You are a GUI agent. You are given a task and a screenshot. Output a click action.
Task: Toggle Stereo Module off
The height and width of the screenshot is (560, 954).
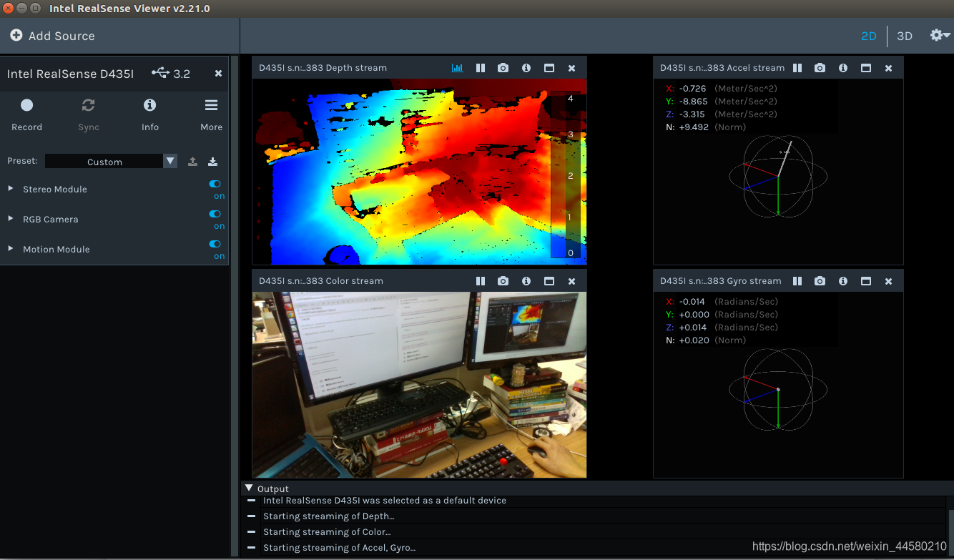point(215,184)
